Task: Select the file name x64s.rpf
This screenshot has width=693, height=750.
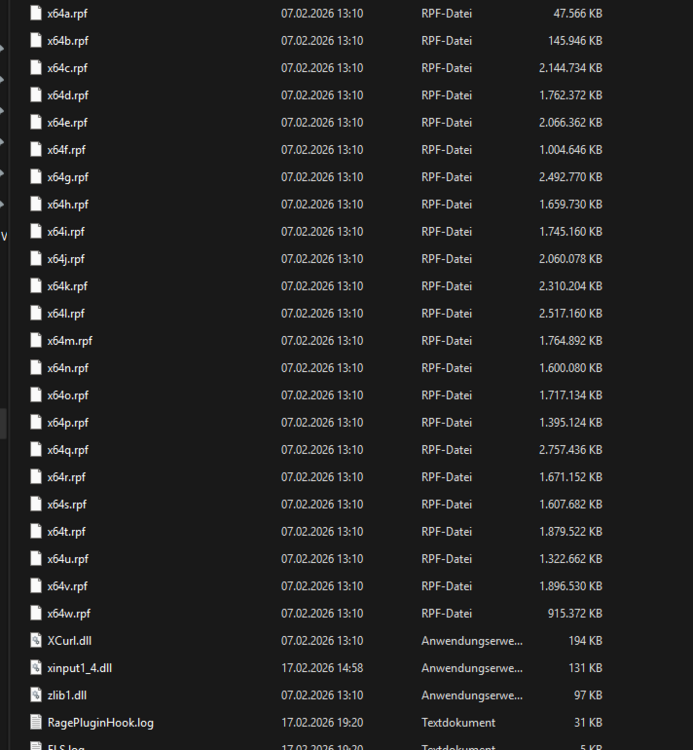Action: click(x=67, y=504)
